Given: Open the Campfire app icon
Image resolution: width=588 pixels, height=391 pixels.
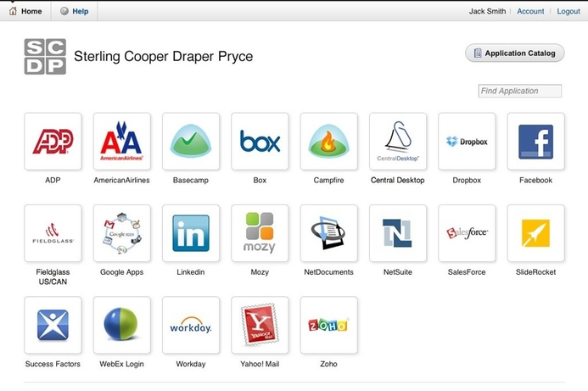Looking at the screenshot, I should click(329, 142).
